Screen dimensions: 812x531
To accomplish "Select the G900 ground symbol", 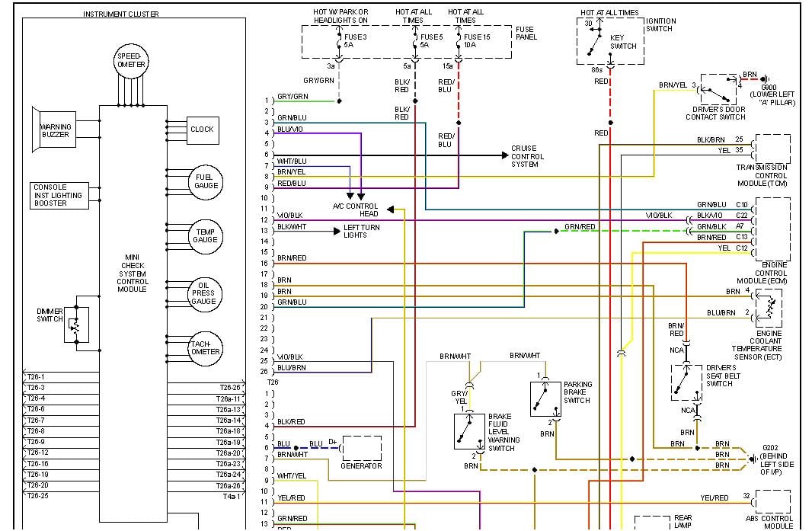I will (x=765, y=79).
